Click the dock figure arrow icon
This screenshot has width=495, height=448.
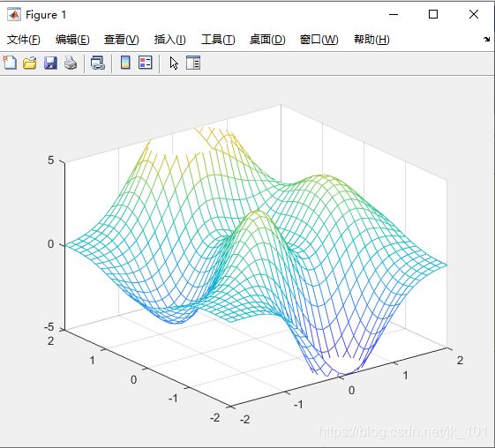(486, 40)
